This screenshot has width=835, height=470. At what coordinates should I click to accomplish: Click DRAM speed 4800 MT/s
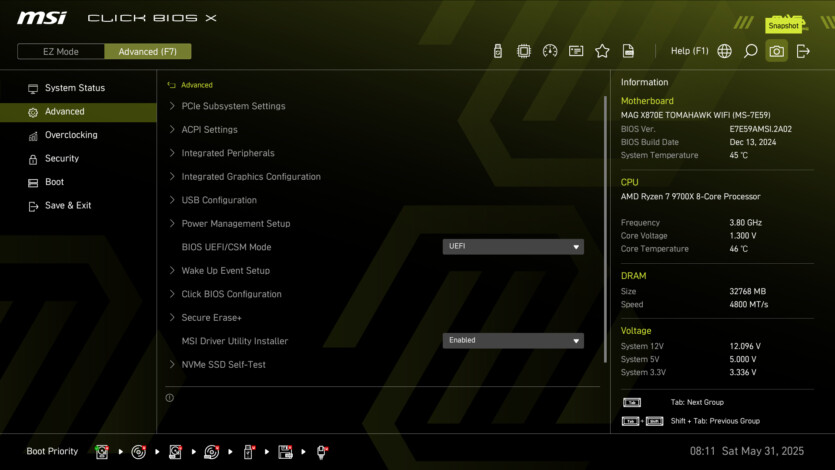749,304
